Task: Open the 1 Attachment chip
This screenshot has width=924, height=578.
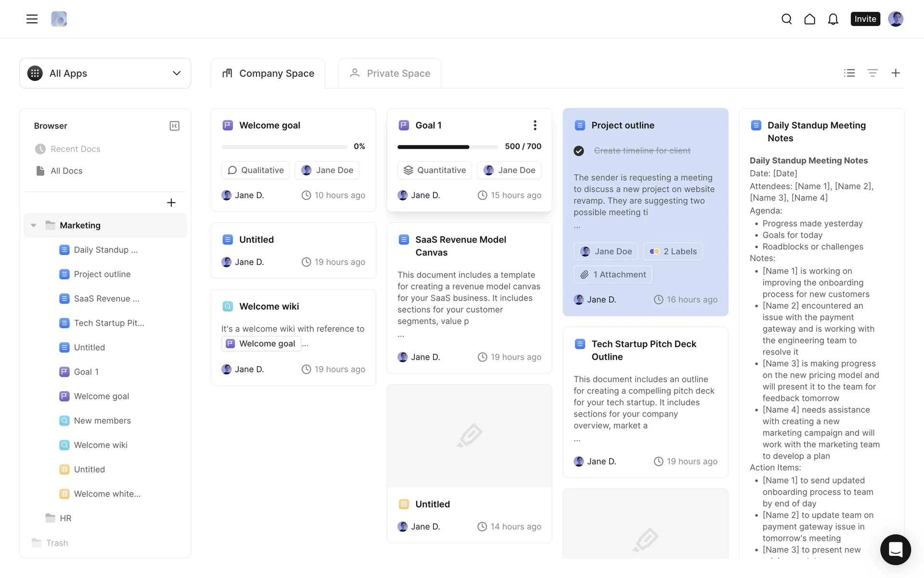Action: (x=613, y=275)
